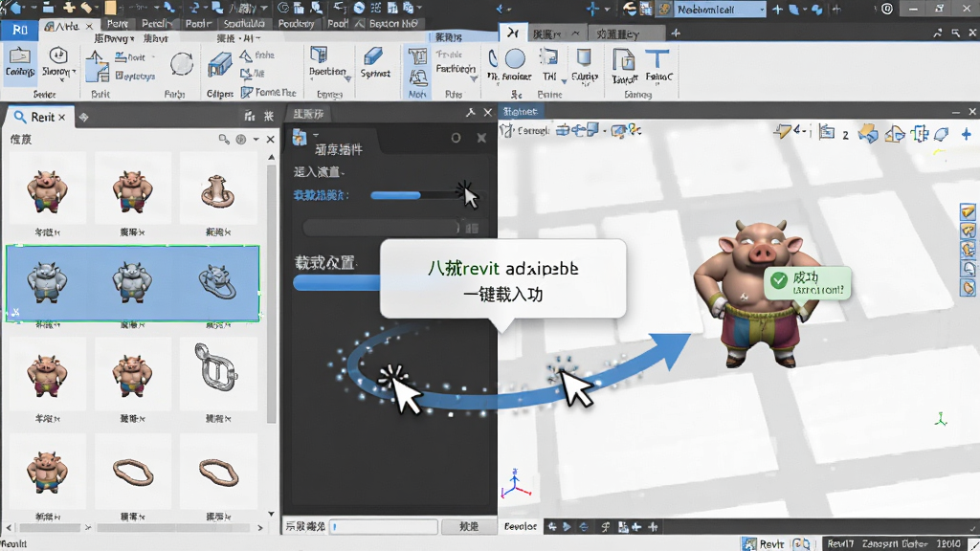Click the Fnhe ribbon tool
This screenshot has width=980, height=551.
coord(257,55)
